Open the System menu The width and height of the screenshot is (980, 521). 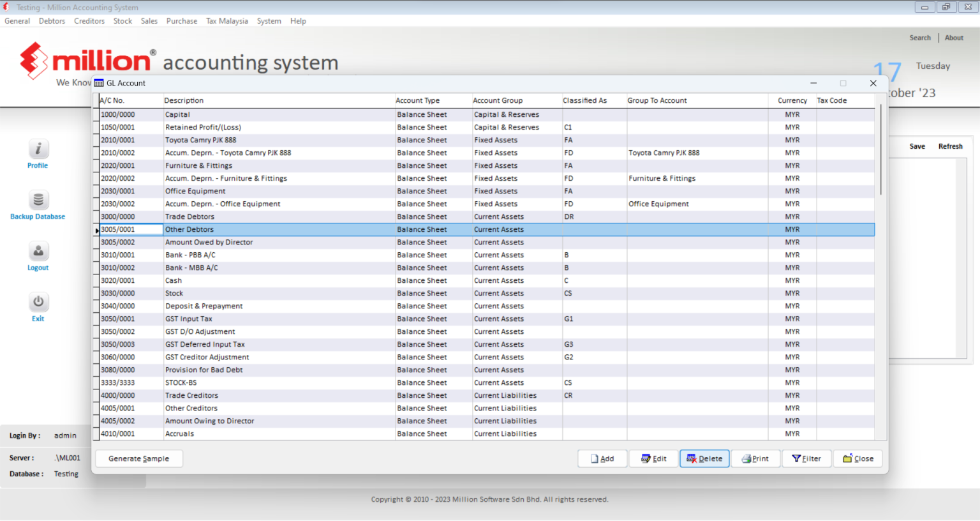[x=269, y=21]
